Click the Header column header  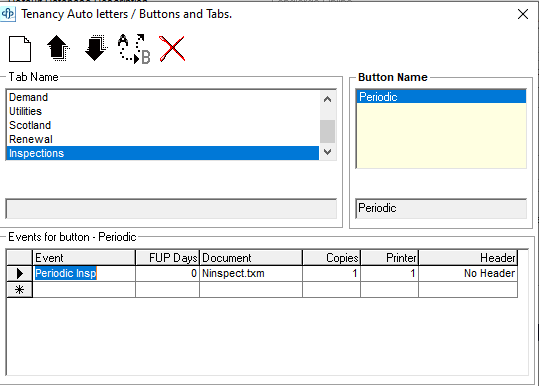click(468, 258)
